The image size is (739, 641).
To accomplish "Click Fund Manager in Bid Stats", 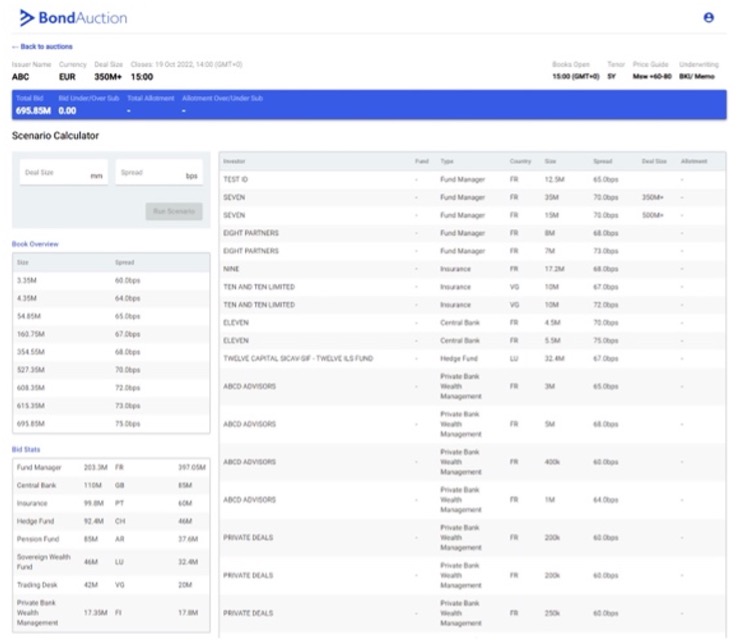I will [x=39, y=468].
